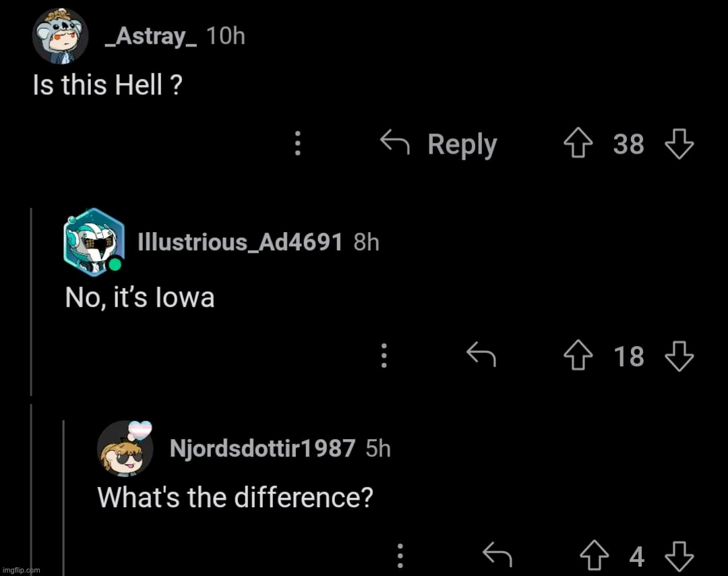Viewport: 728px width, 576px height.
Task: Open _Astray_ user profile link
Action: pyautogui.click(x=150, y=36)
